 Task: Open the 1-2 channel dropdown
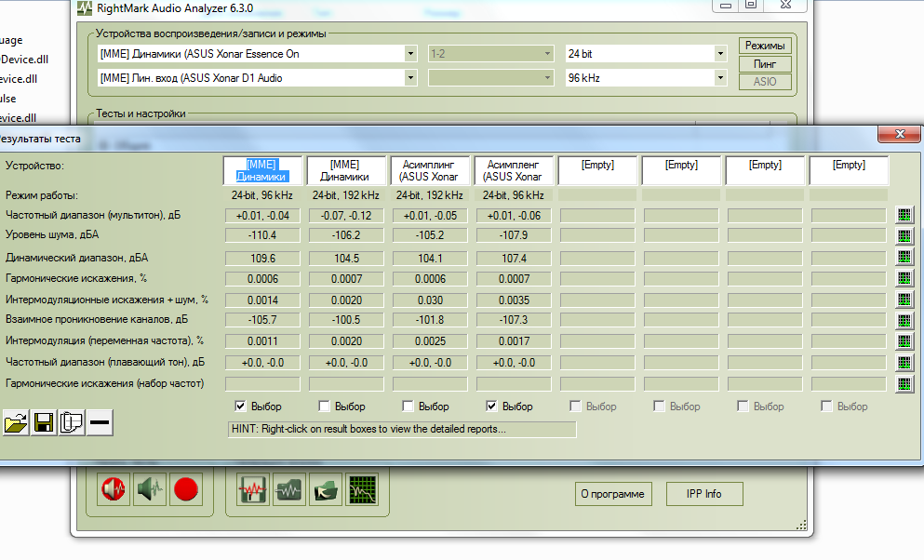pyautogui.click(x=547, y=54)
